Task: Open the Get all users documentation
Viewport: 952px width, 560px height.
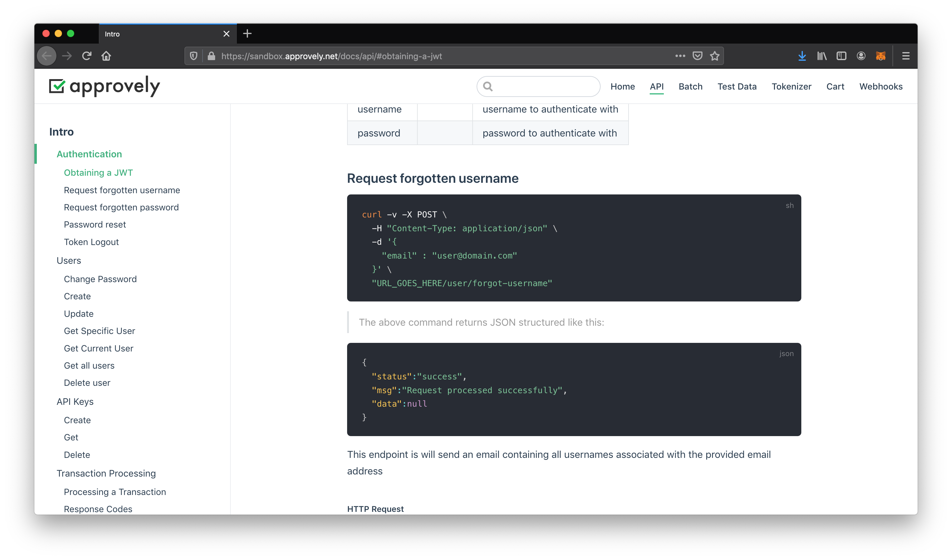Action: point(89,366)
